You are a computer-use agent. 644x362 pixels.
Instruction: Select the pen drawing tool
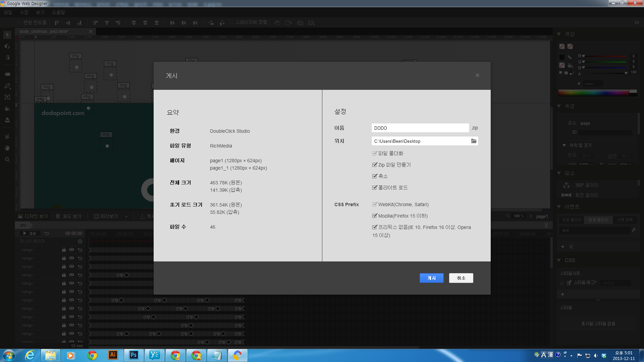(7, 86)
